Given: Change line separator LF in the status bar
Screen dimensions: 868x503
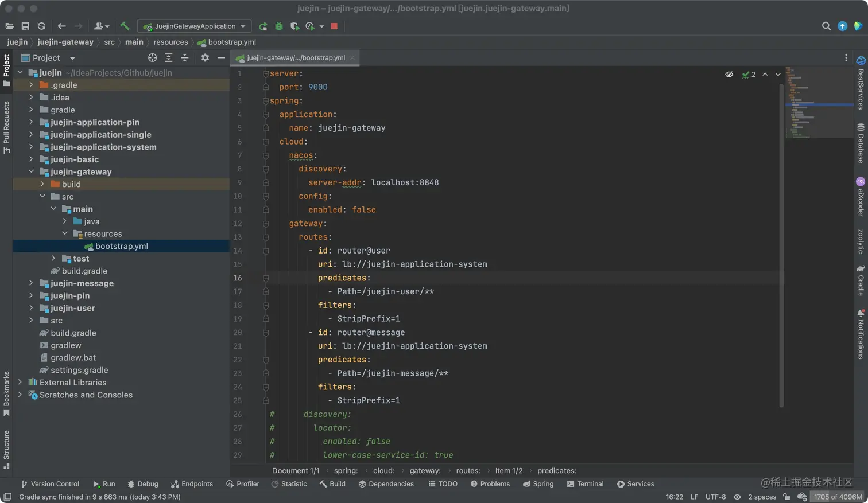Looking at the screenshot, I should (x=694, y=497).
